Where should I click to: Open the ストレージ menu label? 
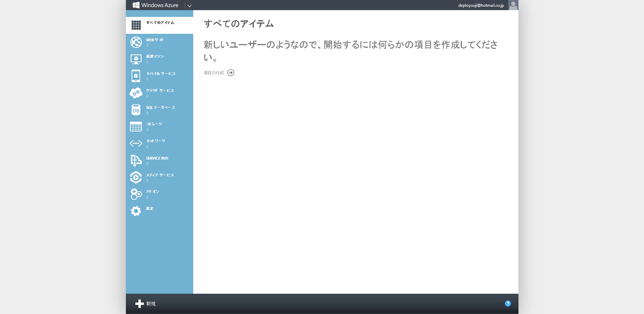pyautogui.click(x=154, y=124)
